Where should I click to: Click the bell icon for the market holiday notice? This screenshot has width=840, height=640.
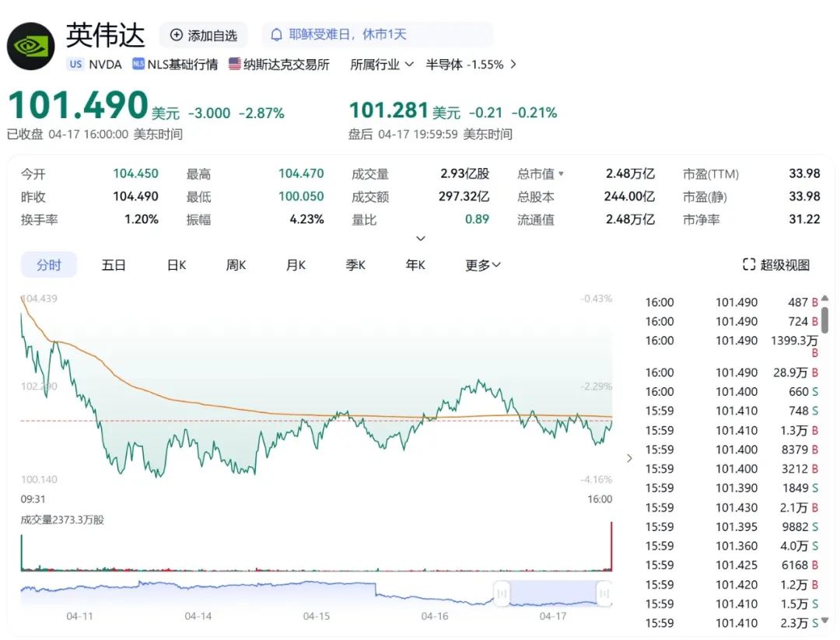[276, 35]
